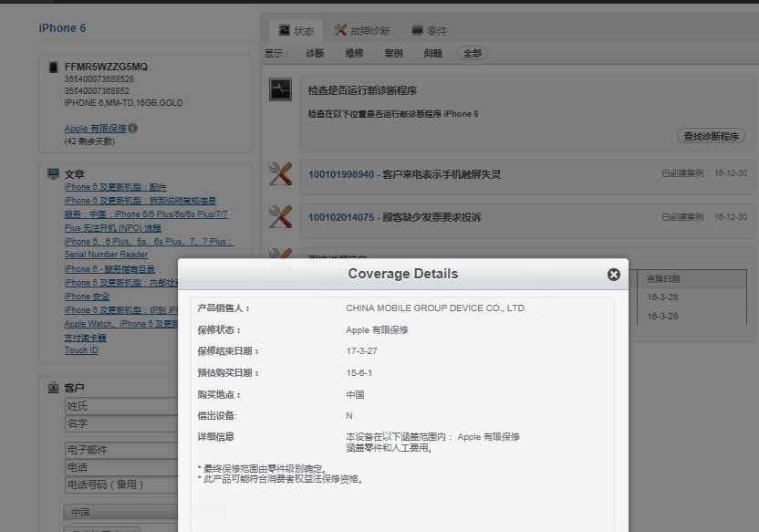Open the 故障诊断 tab

(x=362, y=30)
